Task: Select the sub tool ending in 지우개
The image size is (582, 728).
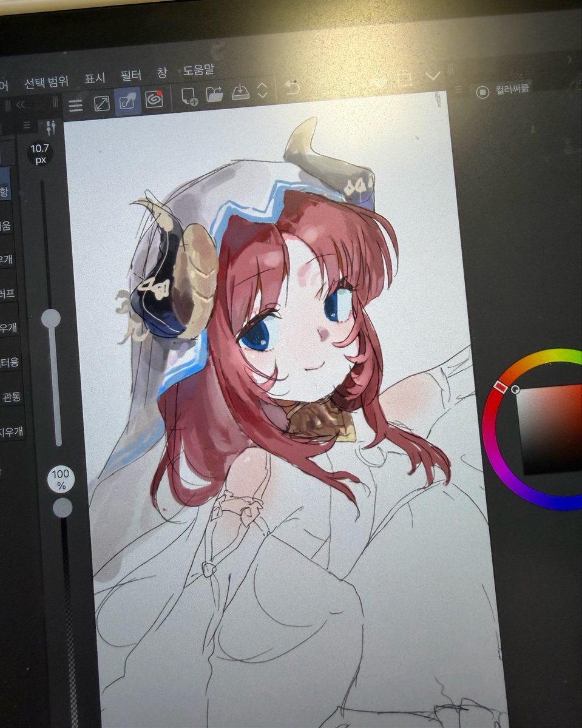Action: 12,431
